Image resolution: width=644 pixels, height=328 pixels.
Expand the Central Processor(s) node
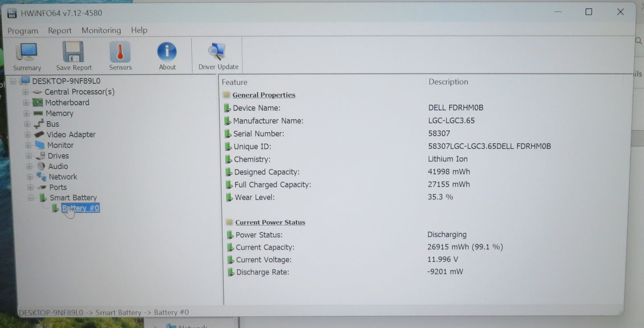25,91
